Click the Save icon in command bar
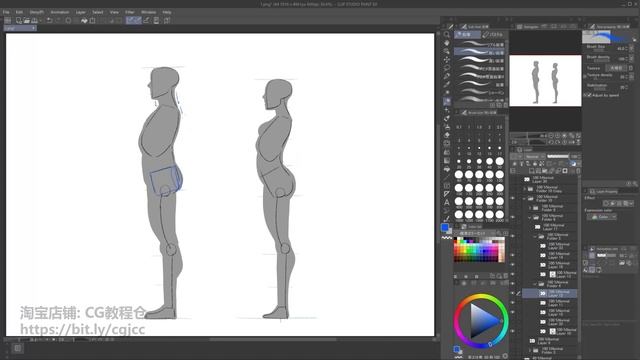Screen dimensions: 640x360 coord(35,20)
